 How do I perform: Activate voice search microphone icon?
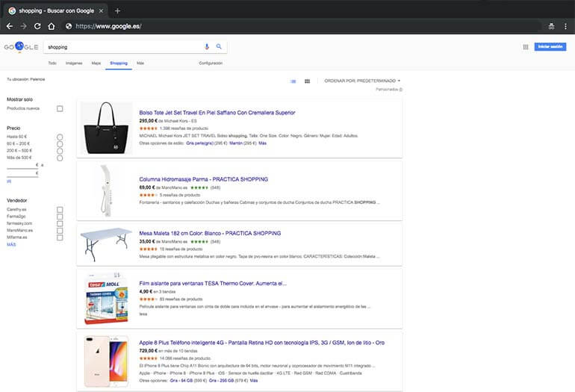tap(207, 46)
